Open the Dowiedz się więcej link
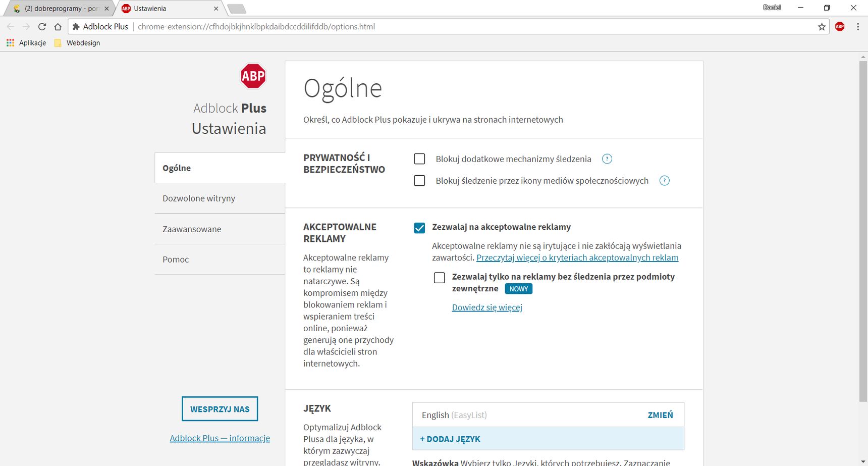Viewport: 868px width, 466px height. click(487, 307)
